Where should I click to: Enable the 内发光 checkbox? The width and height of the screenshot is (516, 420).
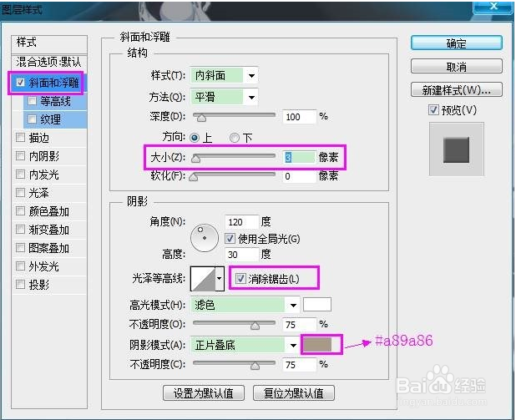pyautogui.click(x=20, y=174)
